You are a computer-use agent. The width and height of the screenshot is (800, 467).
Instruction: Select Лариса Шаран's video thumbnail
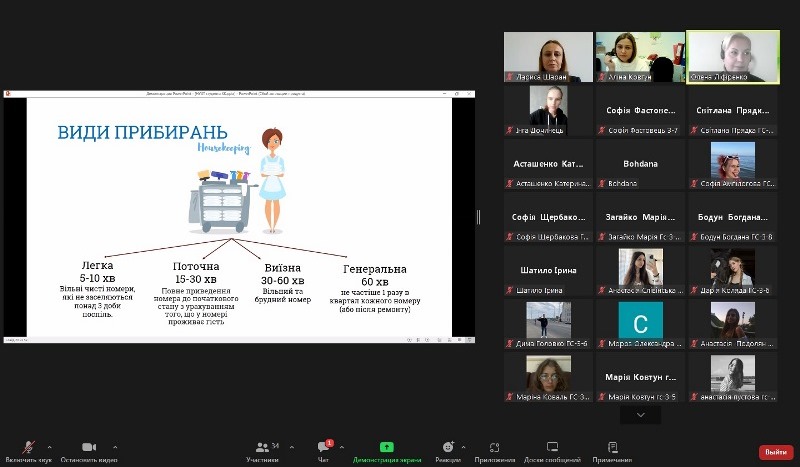pyautogui.click(x=548, y=57)
